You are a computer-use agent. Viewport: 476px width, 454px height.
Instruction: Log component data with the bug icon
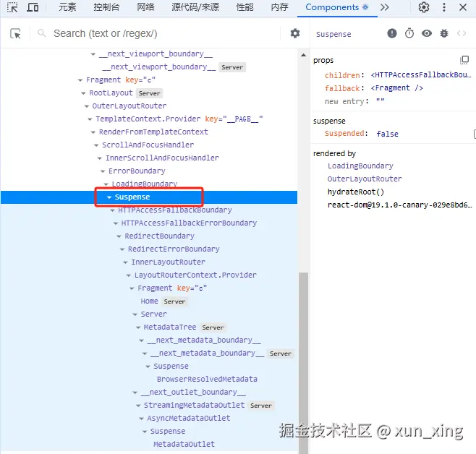click(x=444, y=33)
